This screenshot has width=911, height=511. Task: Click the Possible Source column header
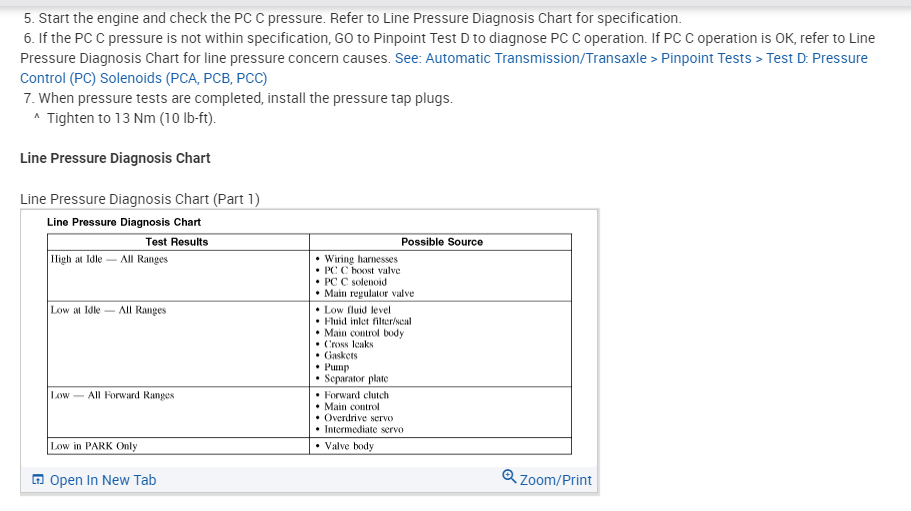pos(441,242)
